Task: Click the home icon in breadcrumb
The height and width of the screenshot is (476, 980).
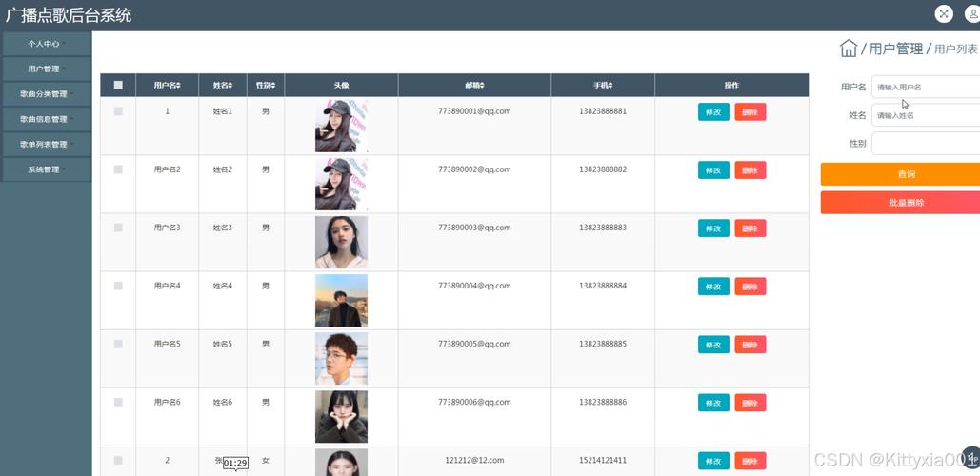Action: pyautogui.click(x=848, y=49)
